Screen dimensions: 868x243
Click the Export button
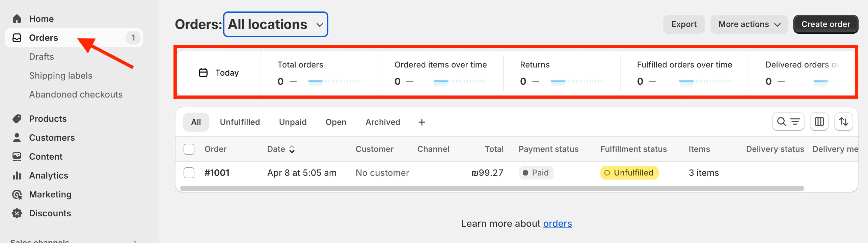684,24
